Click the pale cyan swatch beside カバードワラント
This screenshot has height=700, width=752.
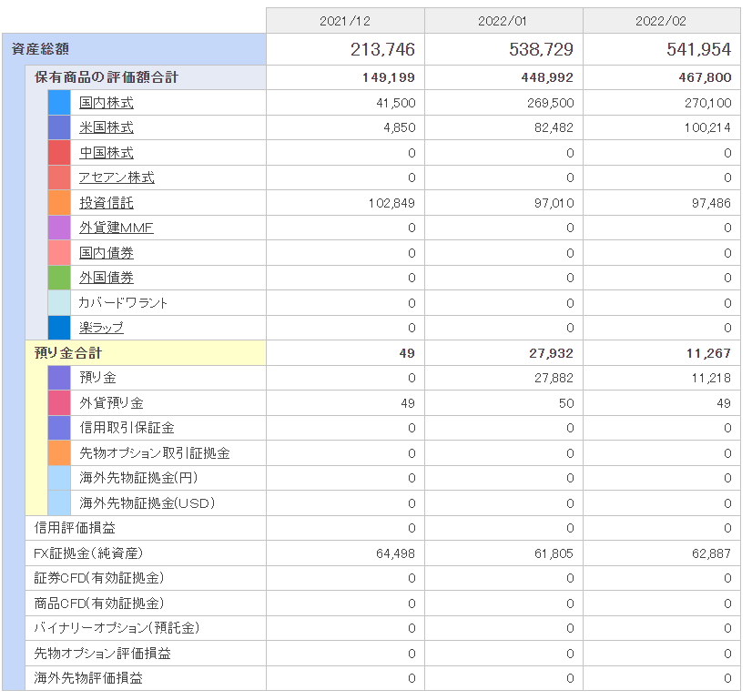[x=59, y=303]
